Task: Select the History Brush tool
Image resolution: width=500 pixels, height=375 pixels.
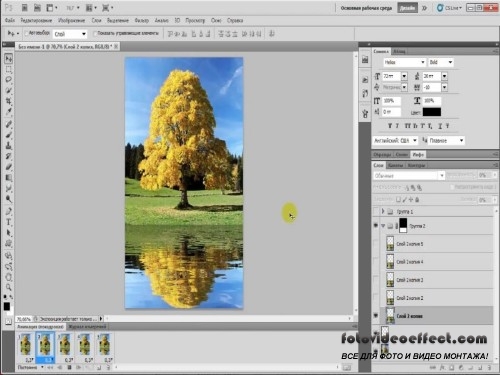Action: (x=9, y=156)
